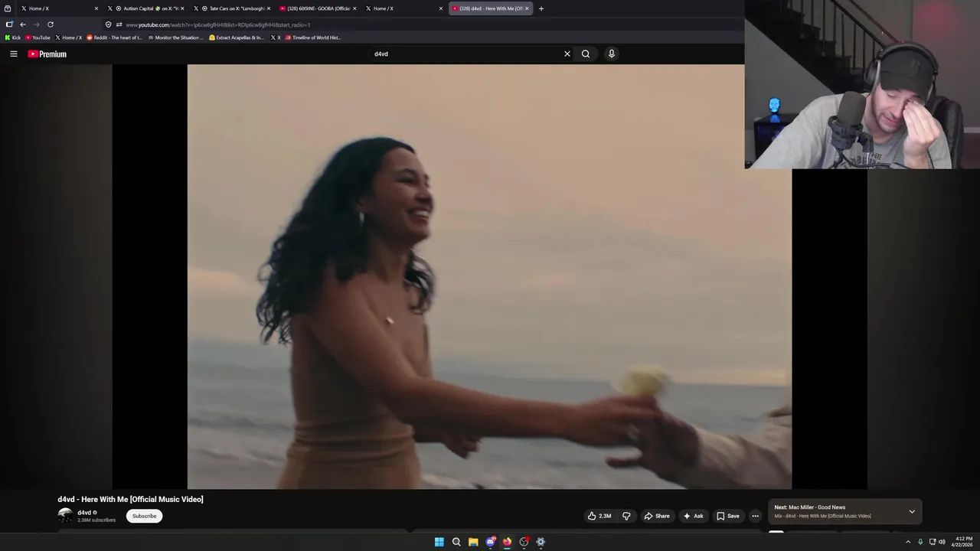Screen dimensions: 980x551
Task: Show hidden icons in system tray
Action: tap(908, 542)
